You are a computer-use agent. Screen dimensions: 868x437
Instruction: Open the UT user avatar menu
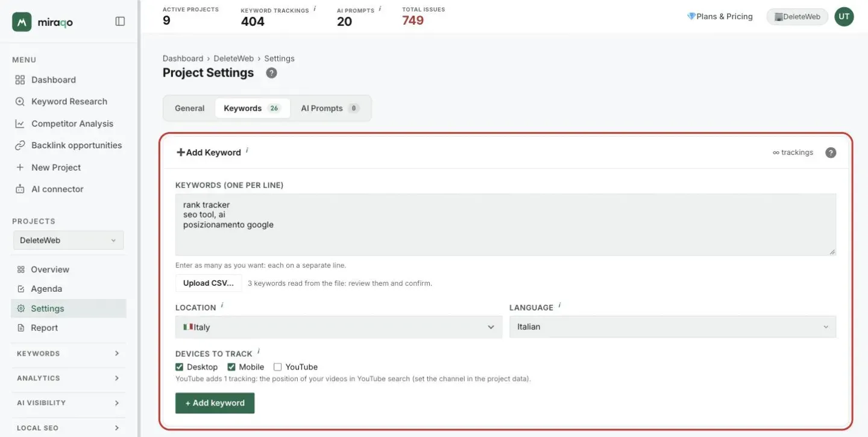[x=844, y=17]
